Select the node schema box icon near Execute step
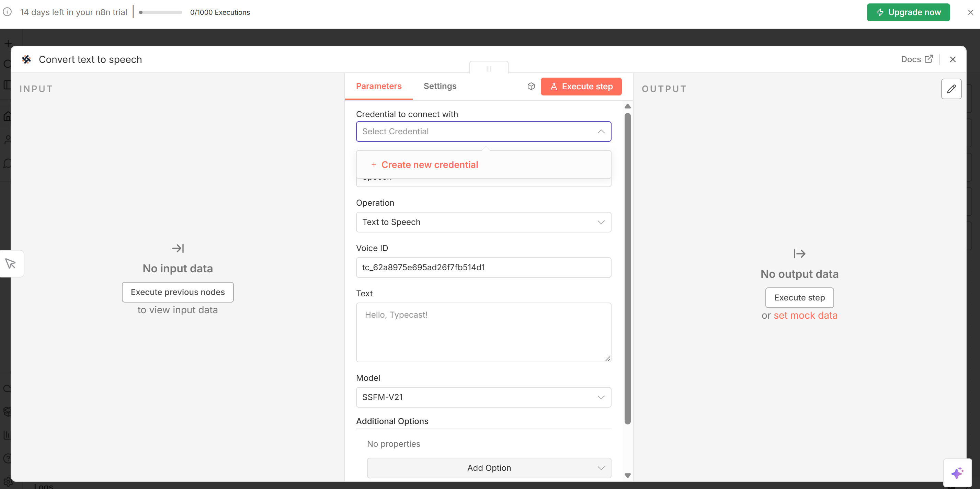The width and height of the screenshot is (980, 489). pyautogui.click(x=531, y=86)
